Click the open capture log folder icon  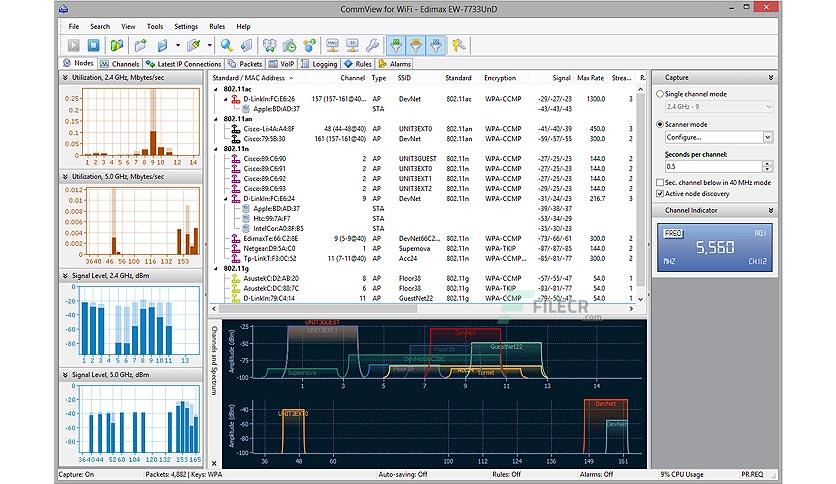pos(140,46)
